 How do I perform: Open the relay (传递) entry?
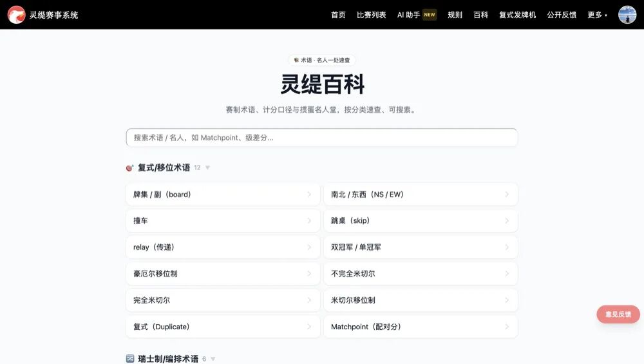(223, 247)
